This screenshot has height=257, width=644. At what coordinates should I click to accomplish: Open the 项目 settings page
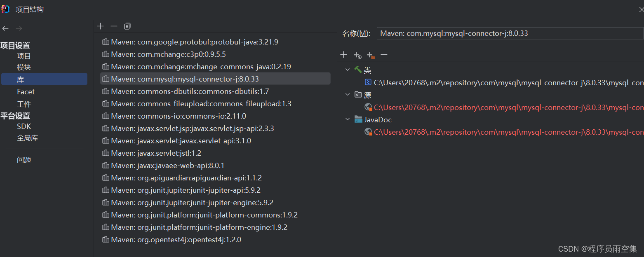click(24, 56)
